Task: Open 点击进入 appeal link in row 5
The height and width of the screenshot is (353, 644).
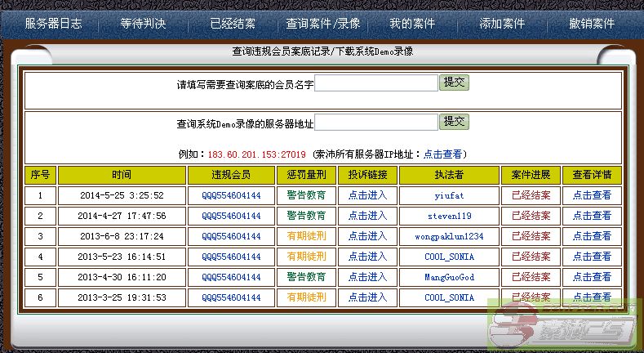Action: 367,277
